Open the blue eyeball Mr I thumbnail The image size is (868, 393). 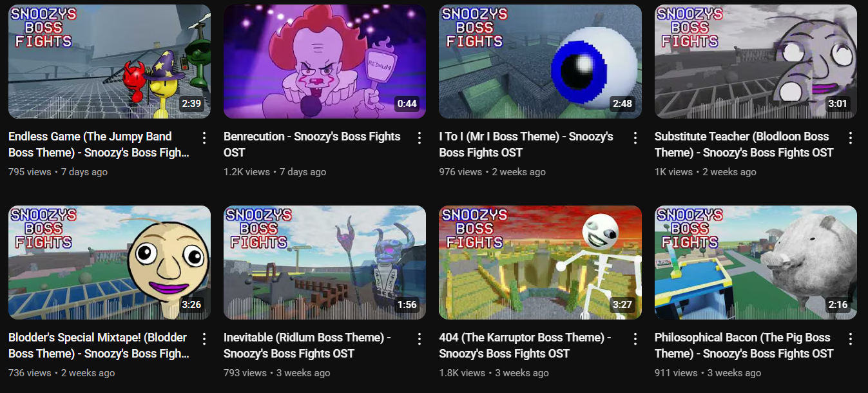point(540,62)
